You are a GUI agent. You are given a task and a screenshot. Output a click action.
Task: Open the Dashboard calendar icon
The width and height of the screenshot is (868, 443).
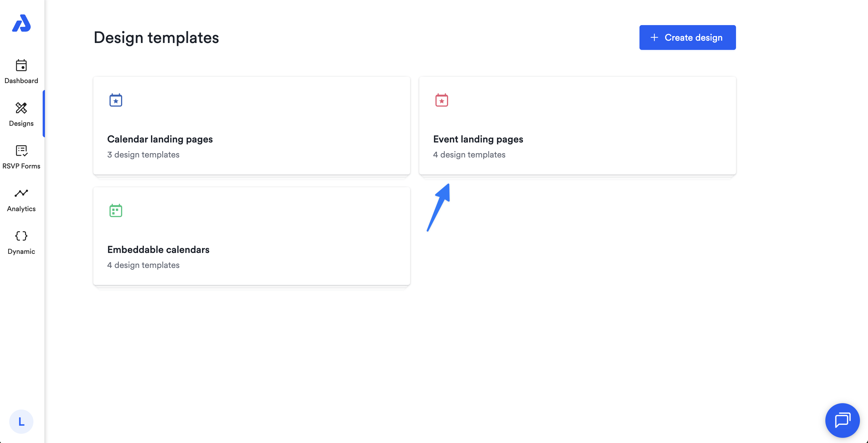click(x=21, y=65)
